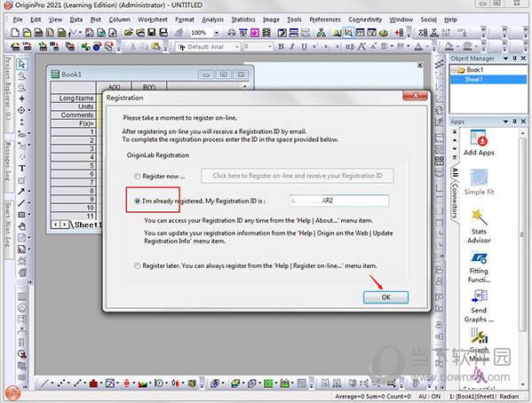Open the Apps panel options arrow
Image resolution: width=532 pixels, height=403 pixels.
(505, 122)
